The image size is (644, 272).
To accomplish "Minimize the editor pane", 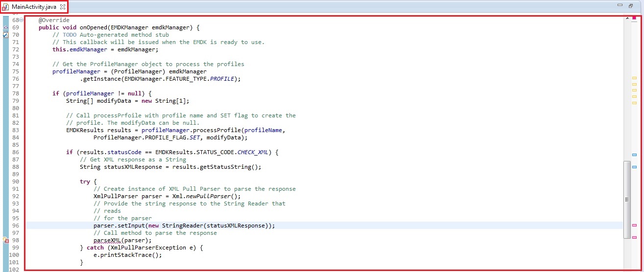I will point(620,6).
